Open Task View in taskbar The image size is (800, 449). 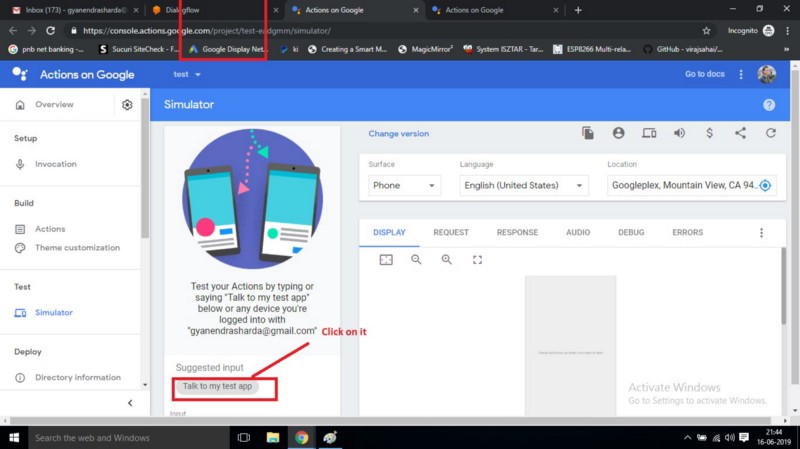point(244,438)
